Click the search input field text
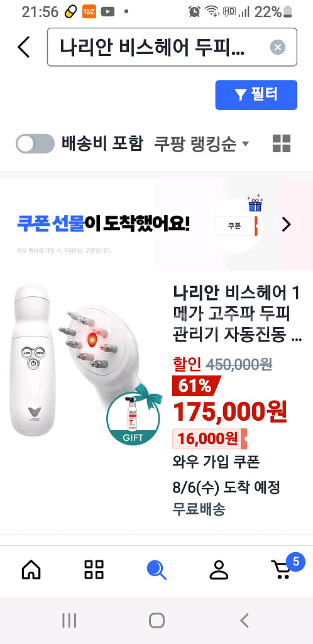The width and height of the screenshot is (313, 644). click(x=152, y=47)
